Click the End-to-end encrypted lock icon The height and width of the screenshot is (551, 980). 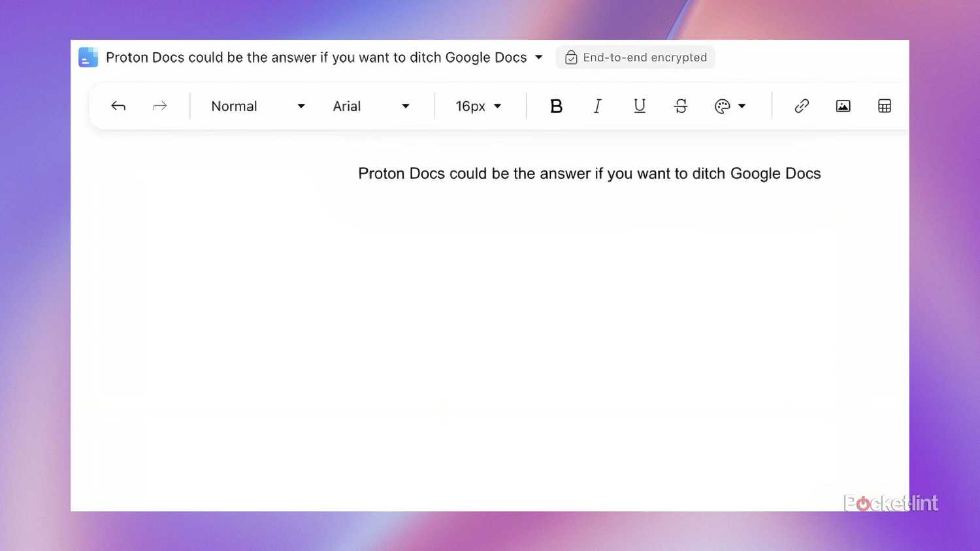tap(571, 57)
